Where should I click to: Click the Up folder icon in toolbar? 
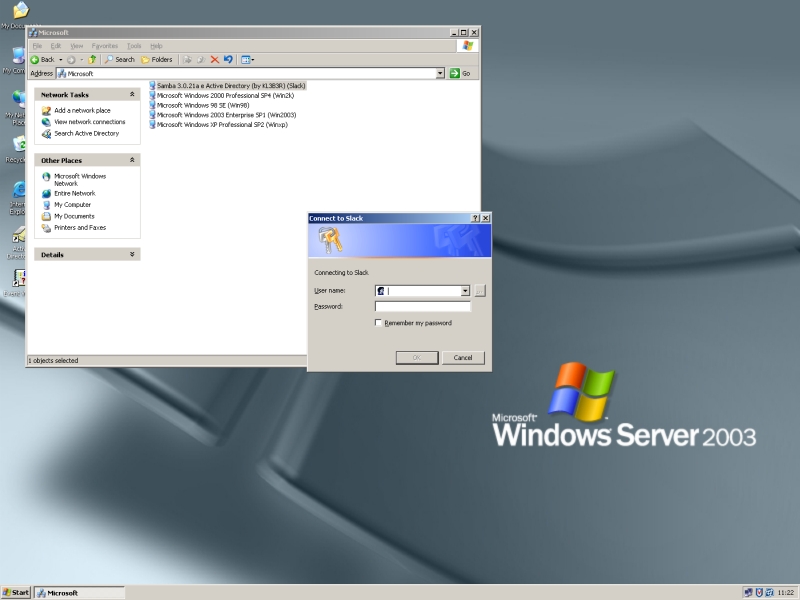[x=92, y=60]
